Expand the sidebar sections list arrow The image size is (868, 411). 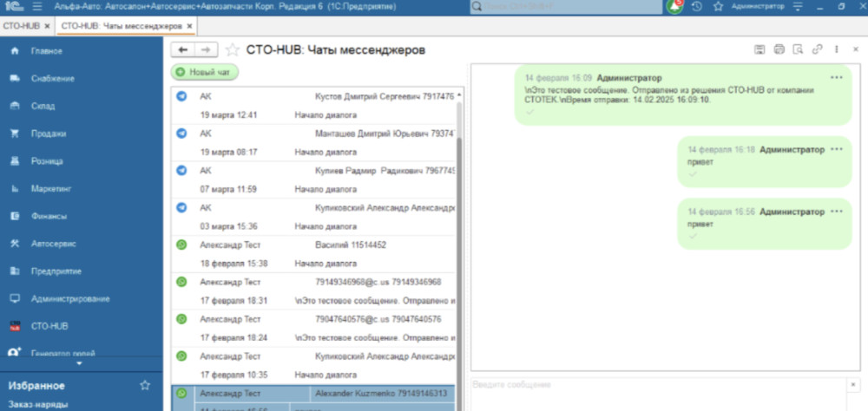tap(79, 363)
